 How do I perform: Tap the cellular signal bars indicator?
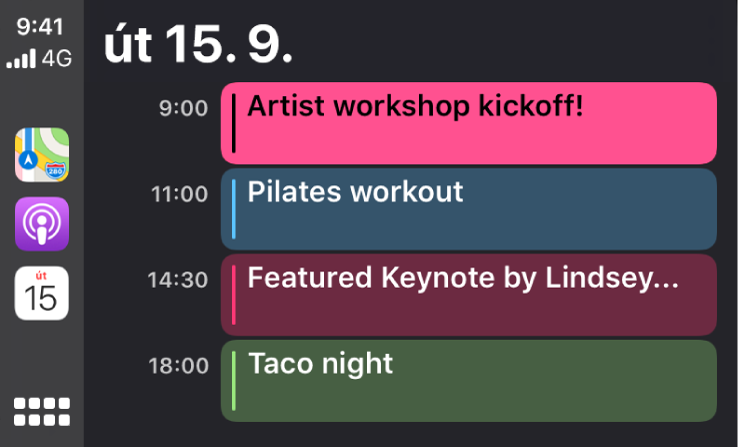point(21,58)
